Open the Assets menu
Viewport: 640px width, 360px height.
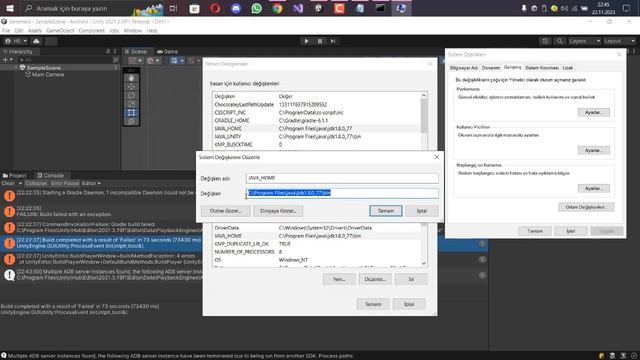[35, 31]
